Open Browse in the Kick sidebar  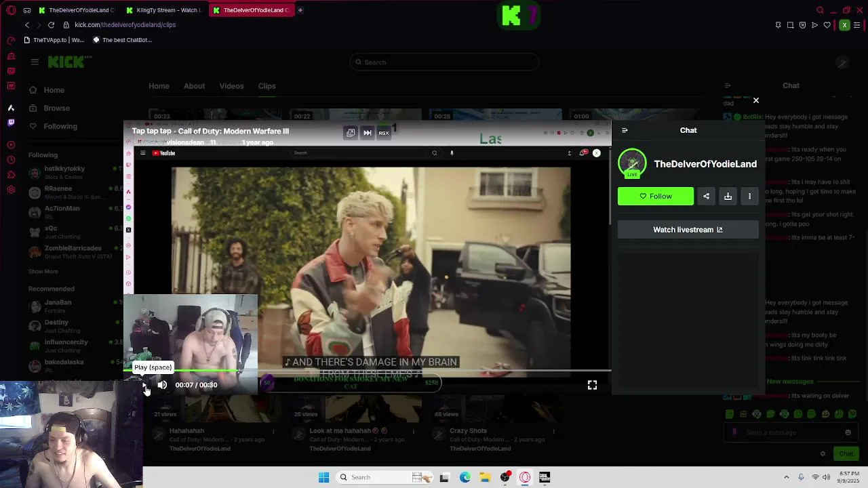pyautogui.click(x=49, y=108)
